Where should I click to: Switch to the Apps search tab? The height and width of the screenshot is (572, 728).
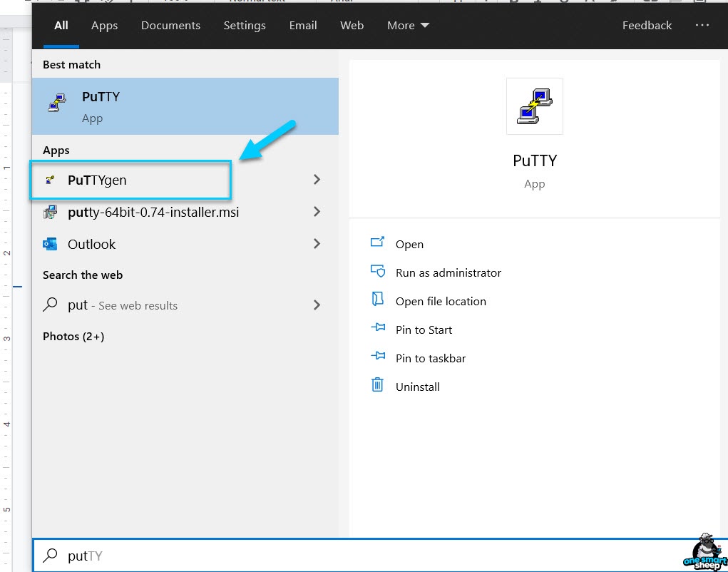pos(105,26)
